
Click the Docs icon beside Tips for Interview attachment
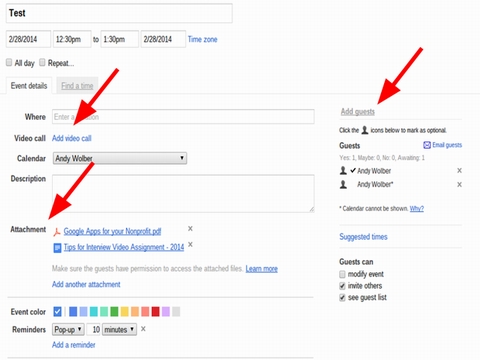point(57,248)
